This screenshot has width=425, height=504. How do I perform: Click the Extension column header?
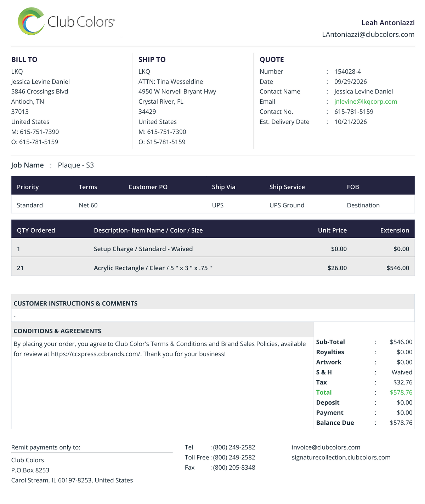(x=395, y=230)
